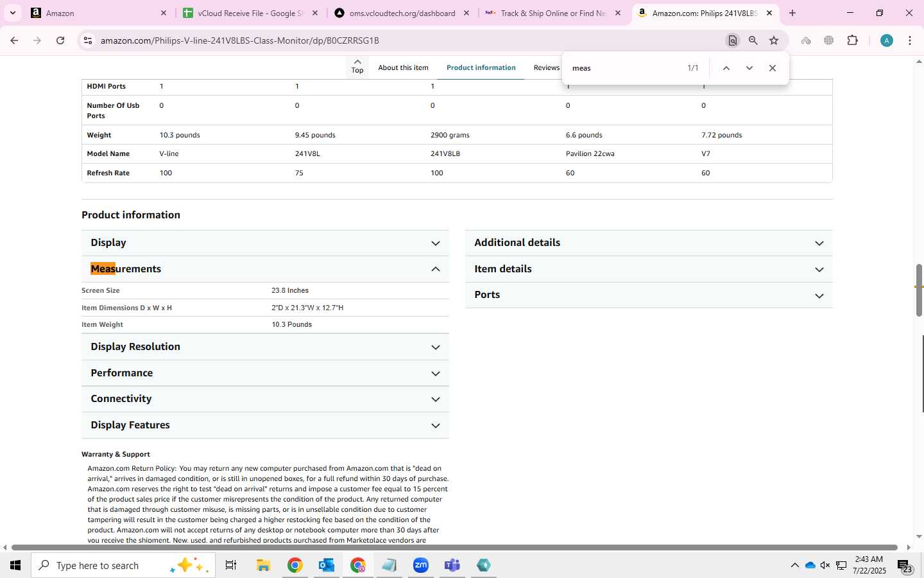Open the Windows Start menu
This screenshot has height=578, width=924.
coord(15,565)
